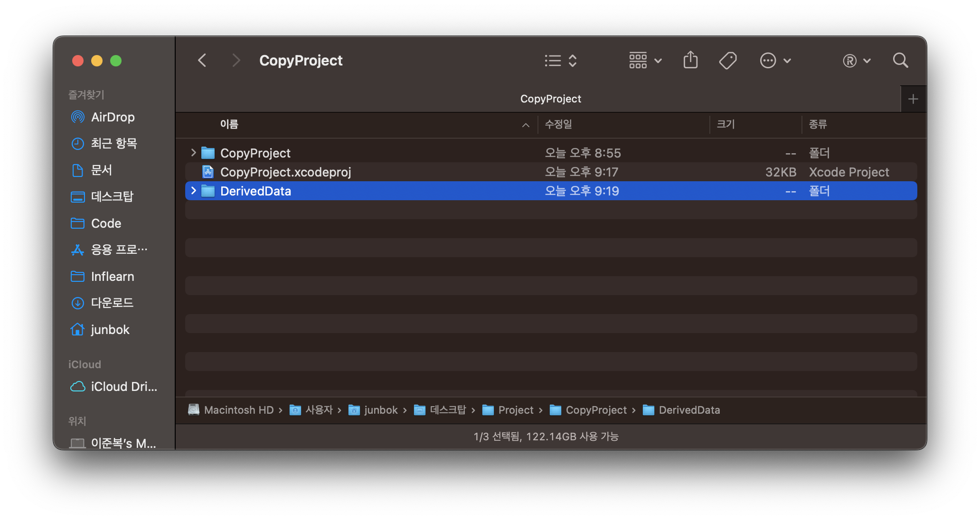This screenshot has width=980, height=520.
Task: Open the 다운로드 sidebar folder
Action: pyautogui.click(x=112, y=303)
